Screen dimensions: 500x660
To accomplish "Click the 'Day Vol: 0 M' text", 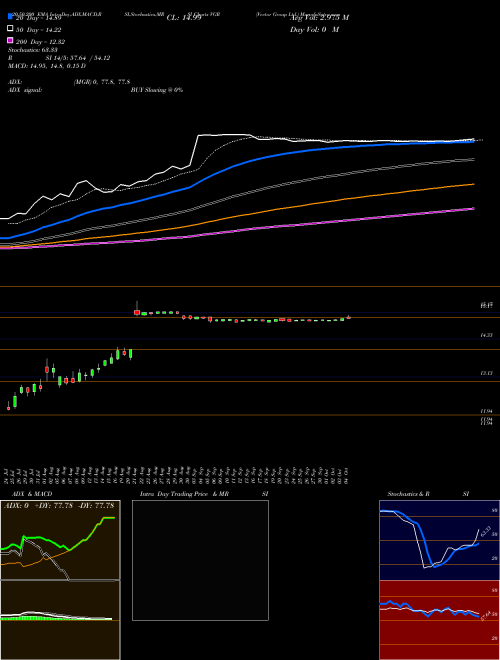I will click(x=314, y=29).
